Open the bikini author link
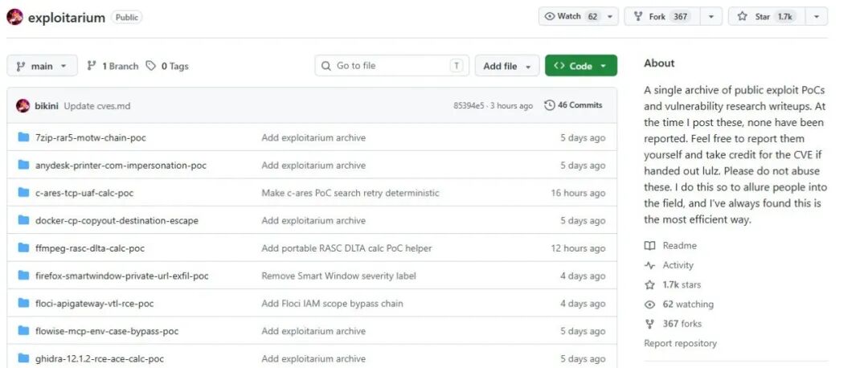The height and width of the screenshot is (368, 868). click(47, 106)
